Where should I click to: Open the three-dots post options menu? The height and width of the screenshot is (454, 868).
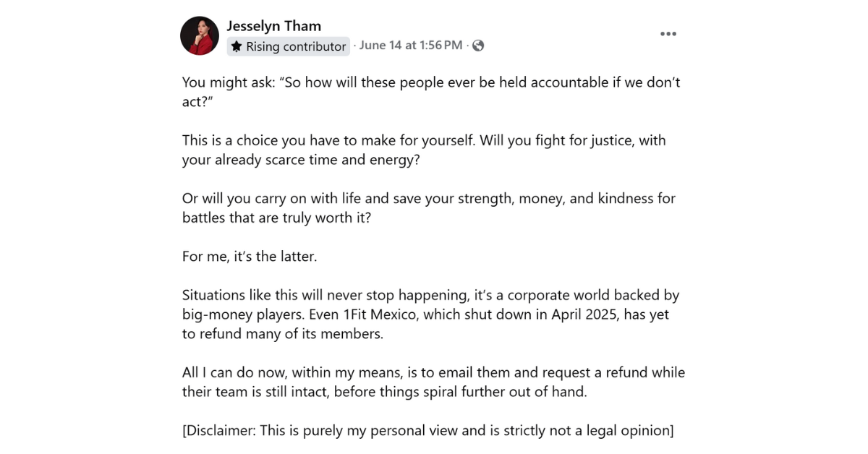668,34
